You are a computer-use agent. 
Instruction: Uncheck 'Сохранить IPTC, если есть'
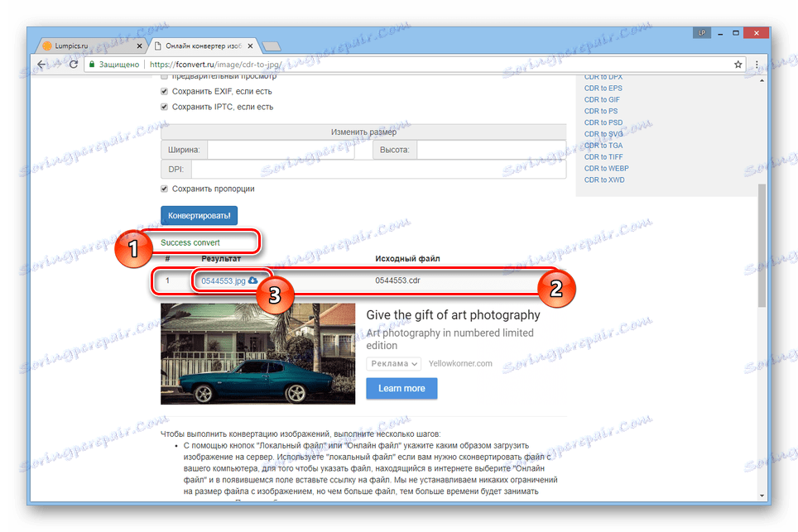(x=163, y=104)
